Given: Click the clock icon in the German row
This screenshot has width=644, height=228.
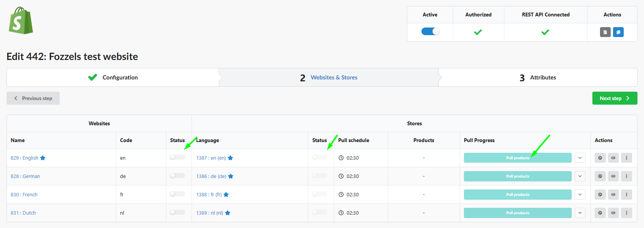Looking at the screenshot, I should pyautogui.click(x=341, y=176).
